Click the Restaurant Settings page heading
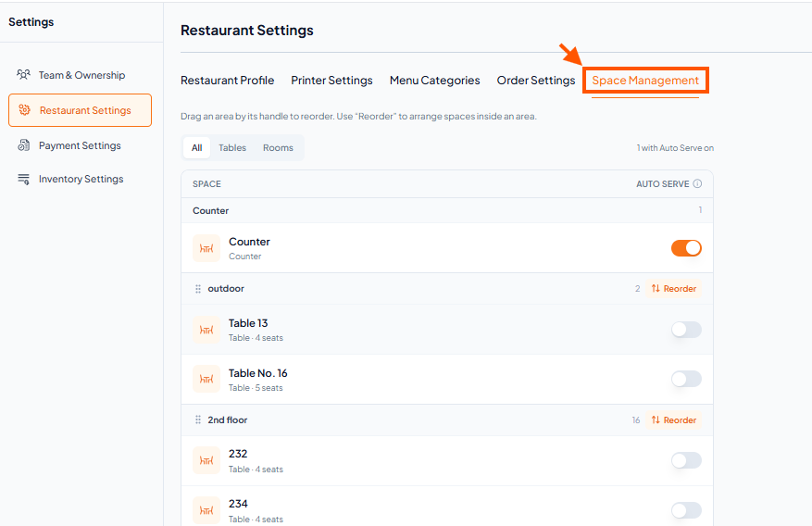The image size is (812, 526). [x=247, y=31]
